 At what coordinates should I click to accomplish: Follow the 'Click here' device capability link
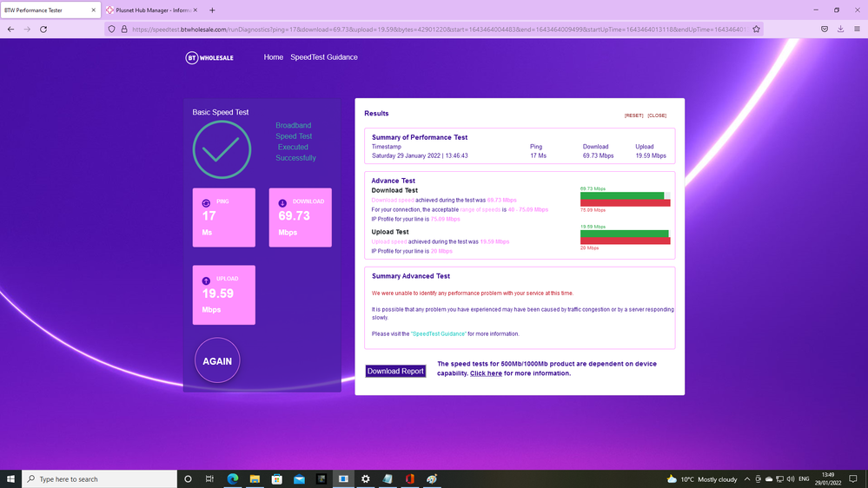(x=486, y=373)
